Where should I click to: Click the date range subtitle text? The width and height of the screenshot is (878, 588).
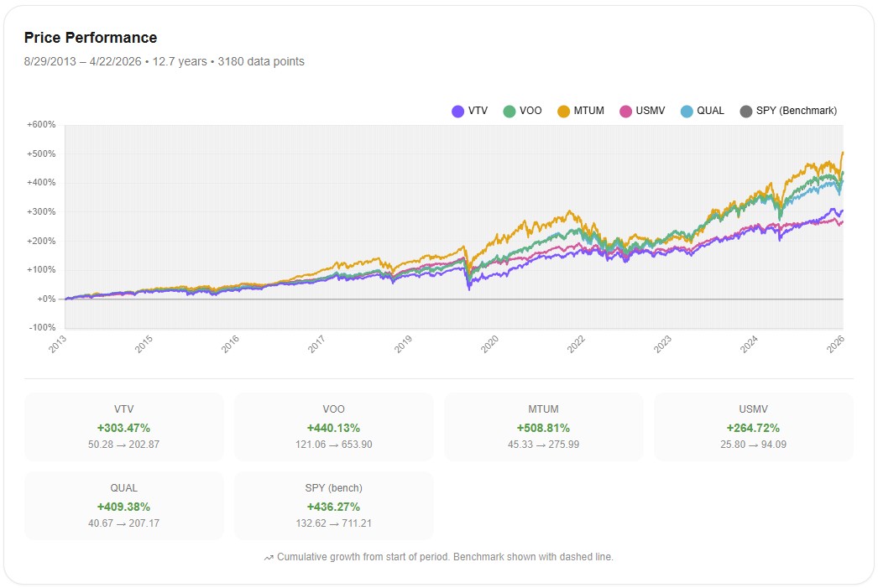point(164,61)
